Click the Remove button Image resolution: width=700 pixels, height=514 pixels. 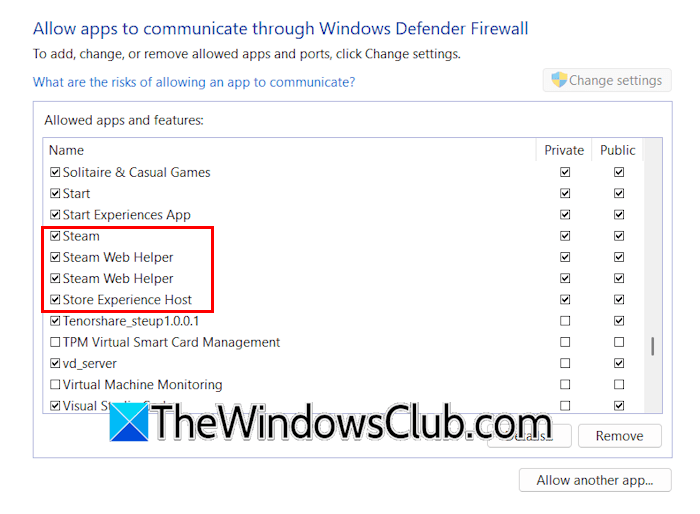click(620, 436)
